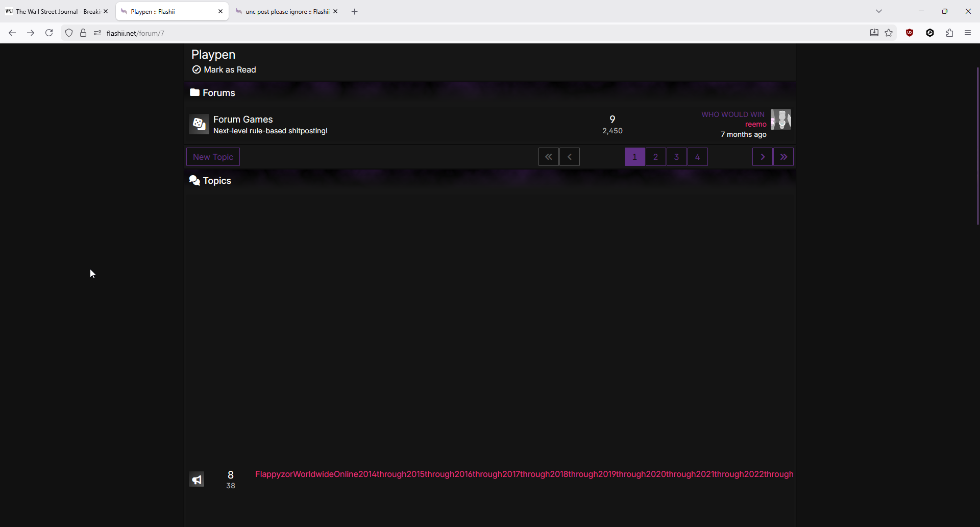980x527 pixels.
Task: Click the Forum Games dice icon
Action: tap(199, 124)
